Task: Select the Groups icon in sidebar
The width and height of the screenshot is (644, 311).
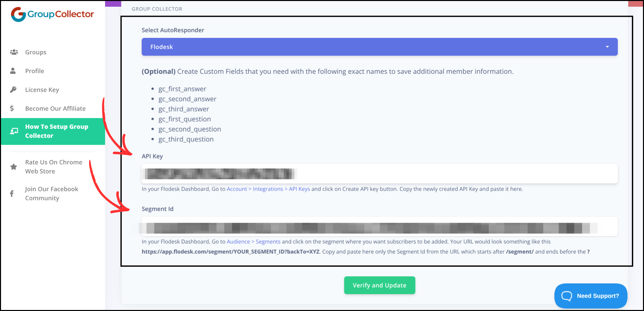Action: (x=14, y=52)
